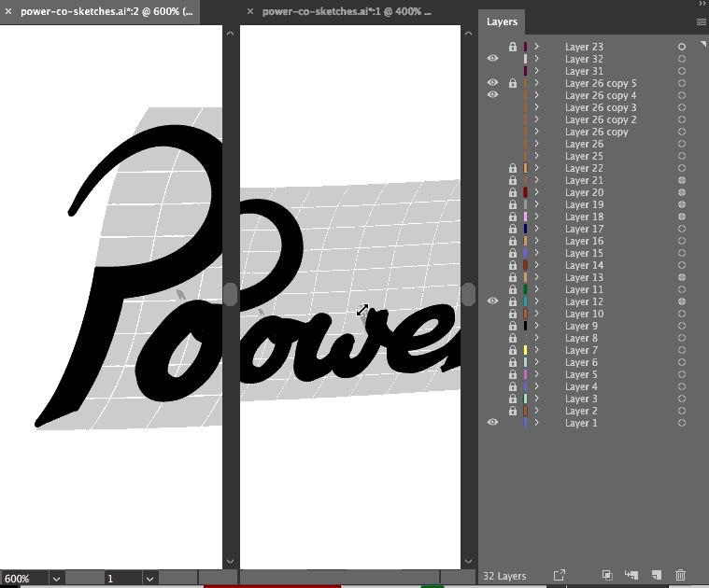Open artboard navigation dropdown arrow

(x=149, y=579)
